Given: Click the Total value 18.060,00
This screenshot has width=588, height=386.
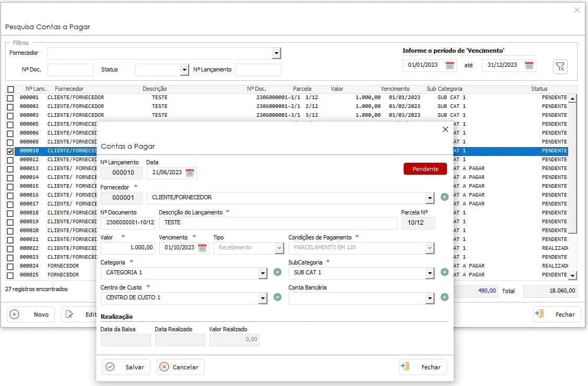Looking at the screenshot, I should pyautogui.click(x=550, y=291).
